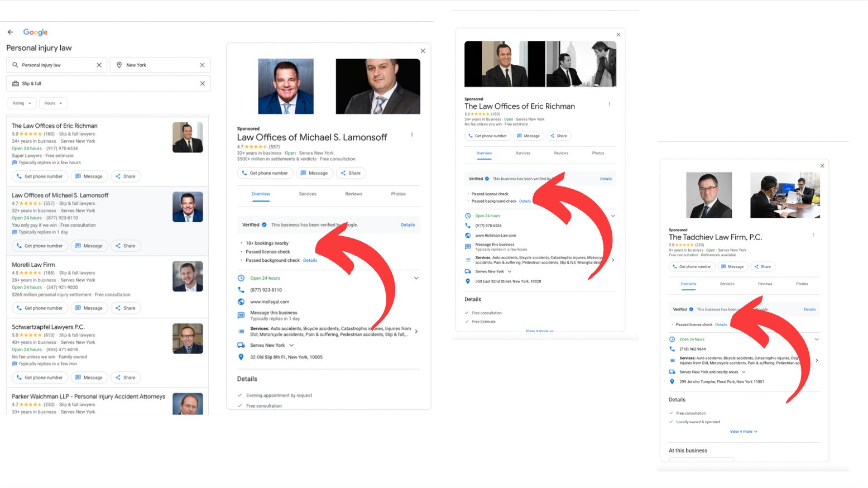Open the Hours filter dropdown

click(53, 103)
